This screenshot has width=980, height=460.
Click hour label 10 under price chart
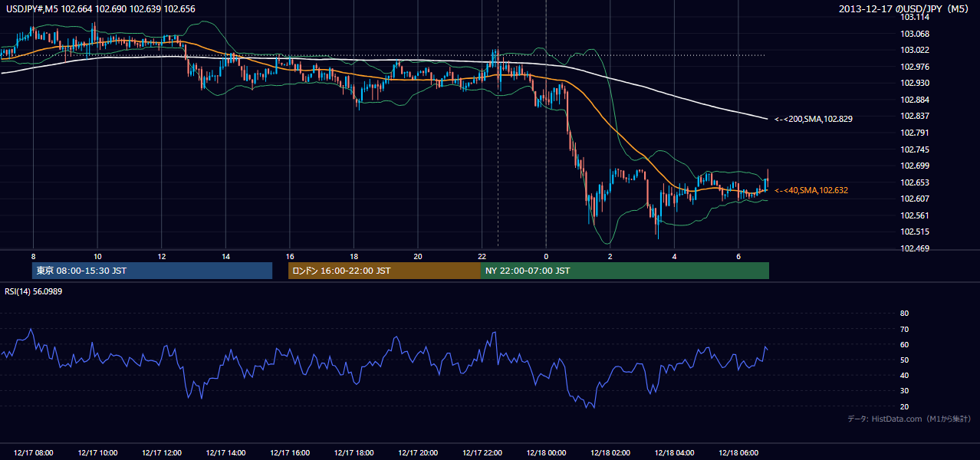[x=97, y=256]
